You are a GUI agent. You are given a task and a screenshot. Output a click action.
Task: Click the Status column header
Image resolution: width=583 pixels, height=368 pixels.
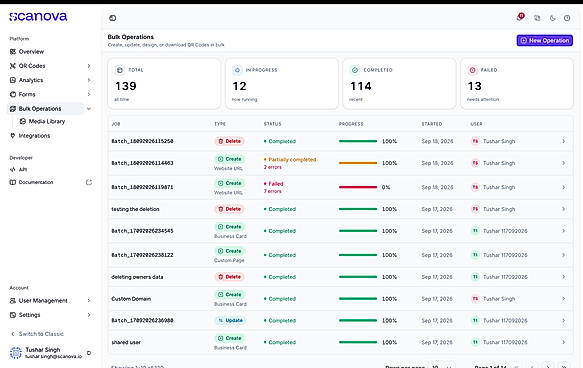click(273, 124)
